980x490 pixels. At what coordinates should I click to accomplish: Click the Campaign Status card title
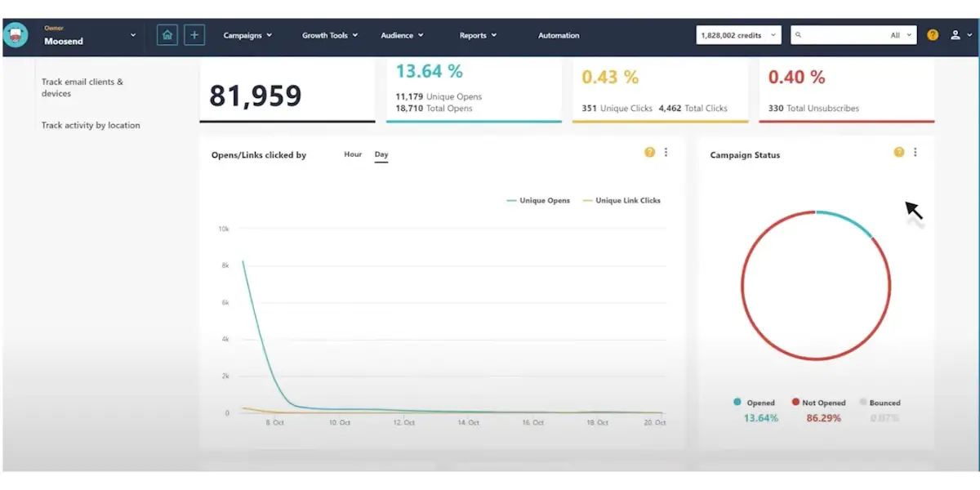[x=745, y=155]
